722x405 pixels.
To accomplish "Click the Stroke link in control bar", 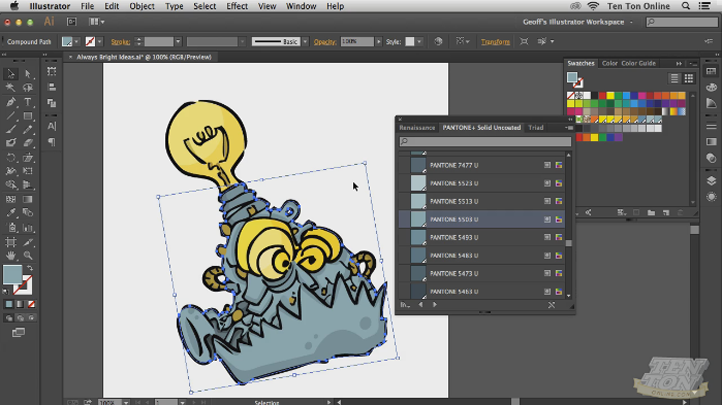I will (120, 42).
